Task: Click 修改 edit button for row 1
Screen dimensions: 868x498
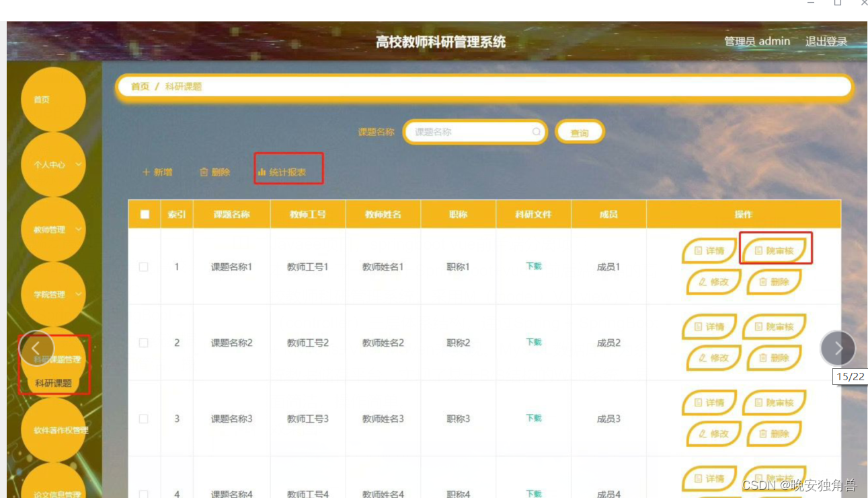Action: [x=713, y=282]
